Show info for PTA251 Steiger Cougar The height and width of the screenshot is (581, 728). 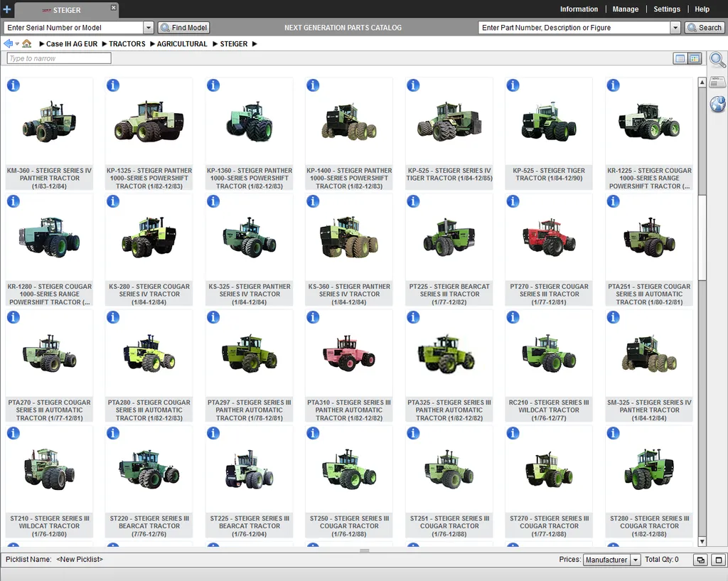point(614,201)
